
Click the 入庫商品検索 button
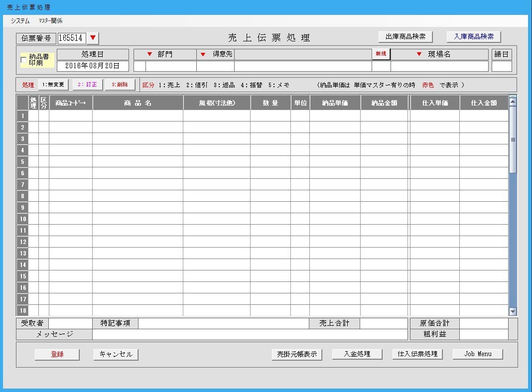(474, 37)
